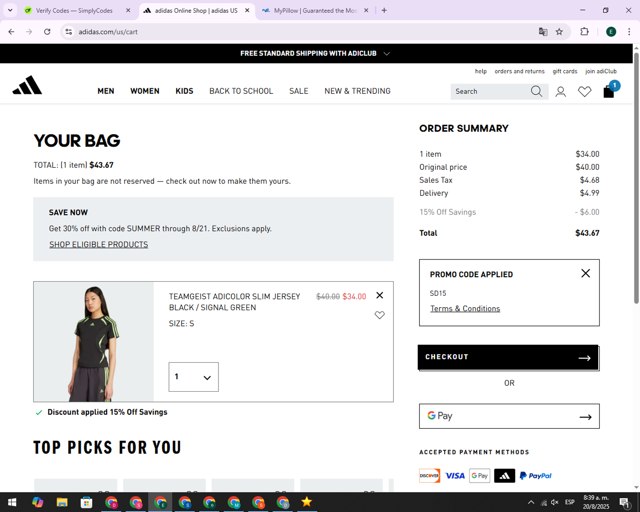This screenshot has height=512, width=640.
Task: Pay with Google Pay button
Action: (509, 416)
